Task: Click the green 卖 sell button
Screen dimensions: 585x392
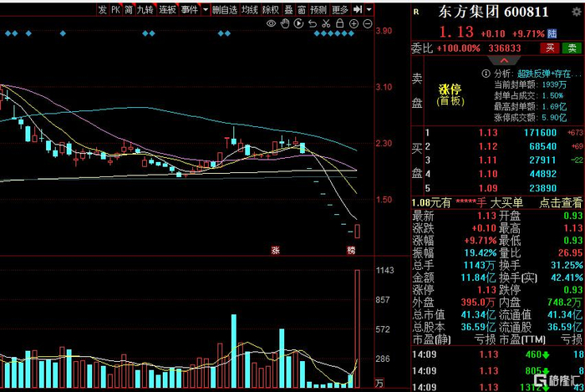Action: [x=572, y=48]
